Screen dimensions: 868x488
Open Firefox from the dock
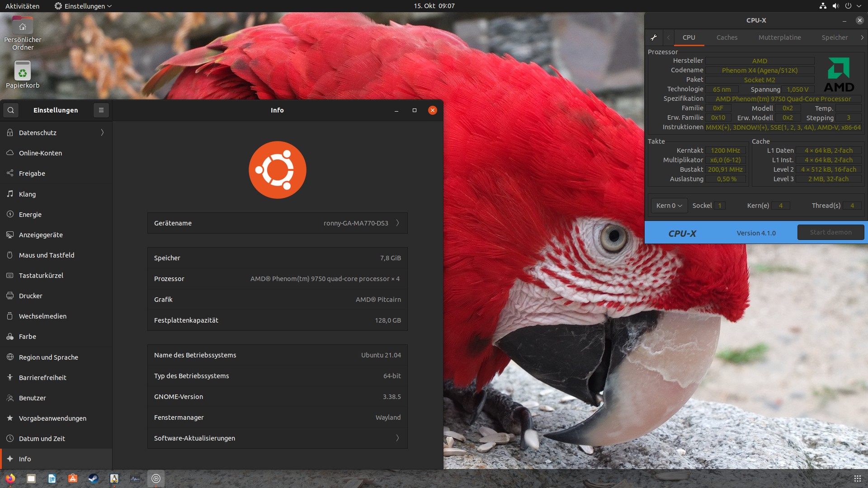click(10, 479)
